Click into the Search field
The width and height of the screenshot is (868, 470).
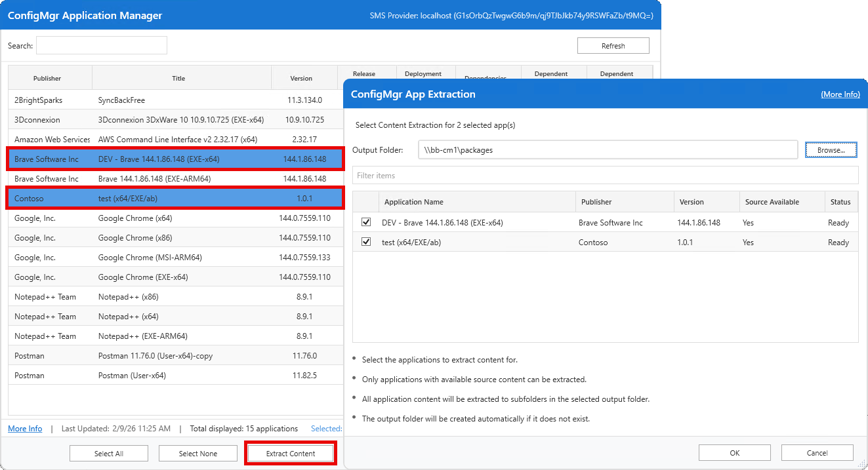[102, 46]
